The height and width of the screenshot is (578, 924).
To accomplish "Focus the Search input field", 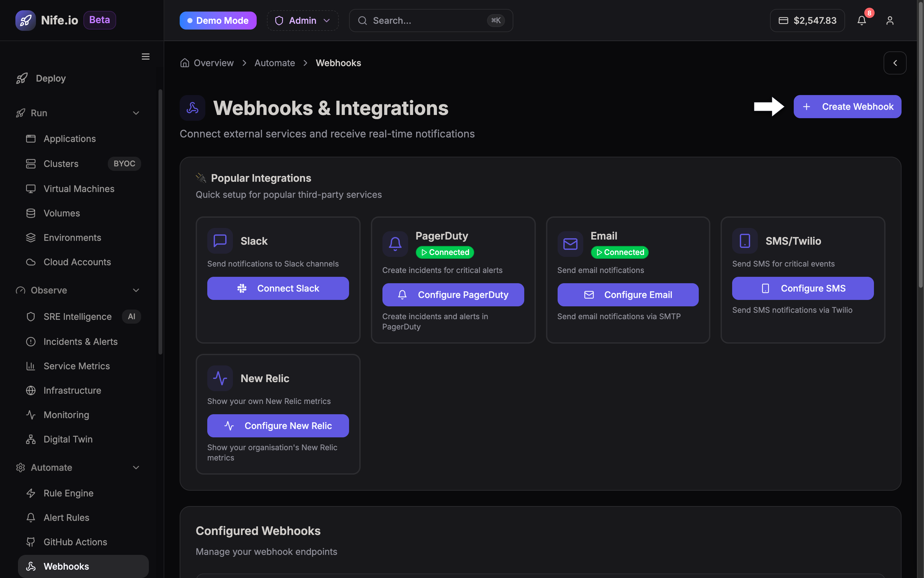I will point(431,21).
